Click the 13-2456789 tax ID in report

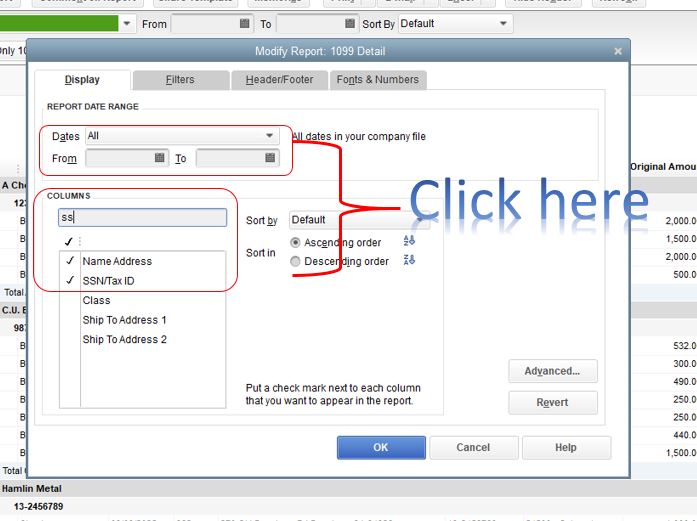pyautogui.click(x=39, y=506)
